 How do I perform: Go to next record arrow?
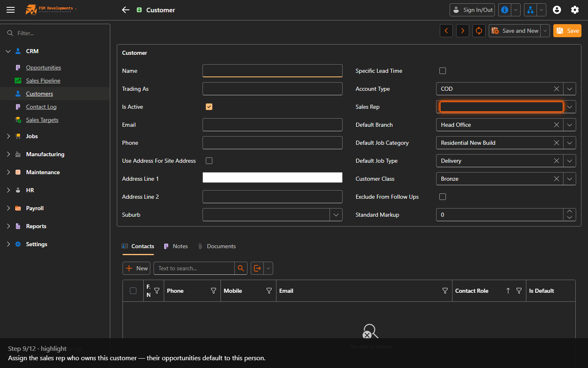(463, 31)
